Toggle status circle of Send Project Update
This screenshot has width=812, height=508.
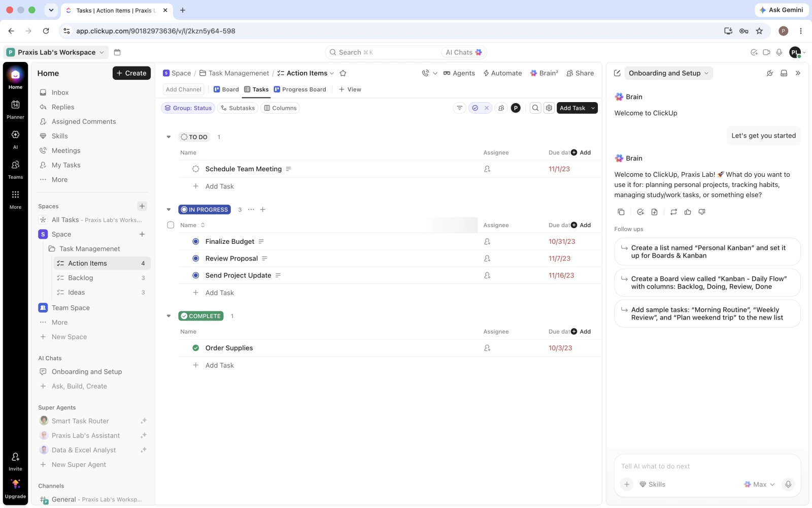(x=195, y=275)
